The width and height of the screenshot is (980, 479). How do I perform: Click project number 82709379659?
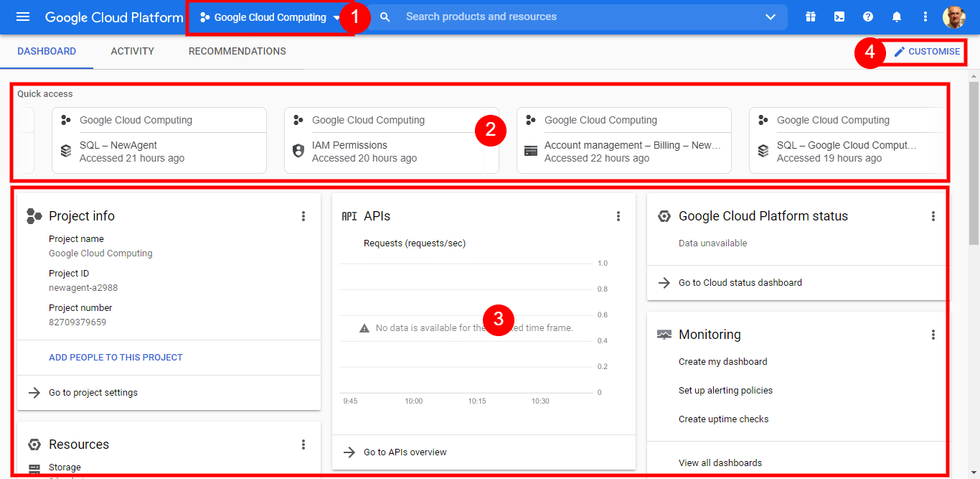click(77, 322)
